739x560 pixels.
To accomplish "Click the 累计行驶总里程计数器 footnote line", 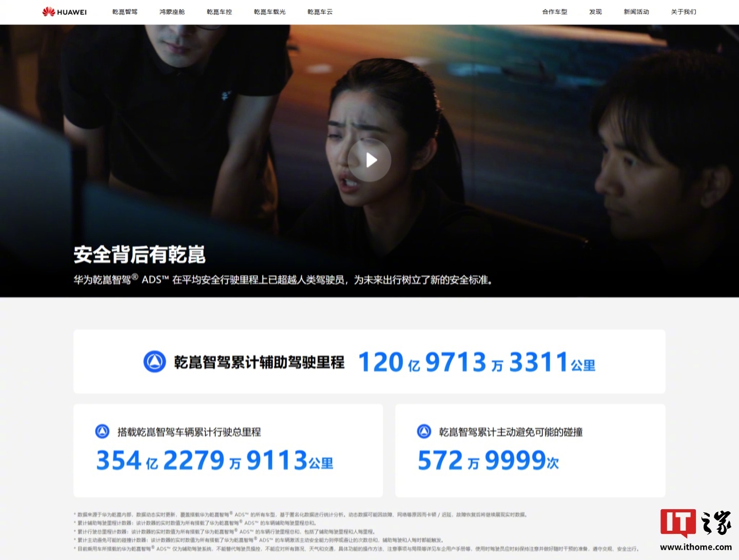I will tap(224, 532).
